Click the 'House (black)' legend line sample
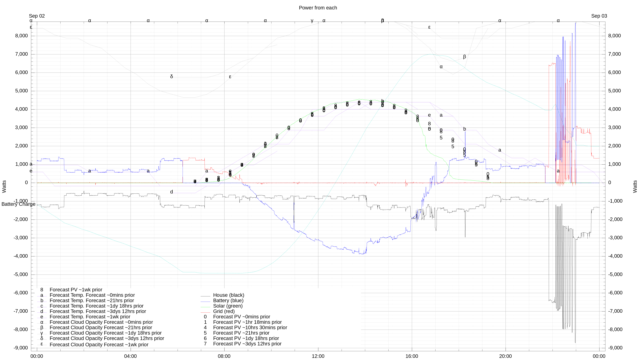644x362 pixels. coord(205,296)
